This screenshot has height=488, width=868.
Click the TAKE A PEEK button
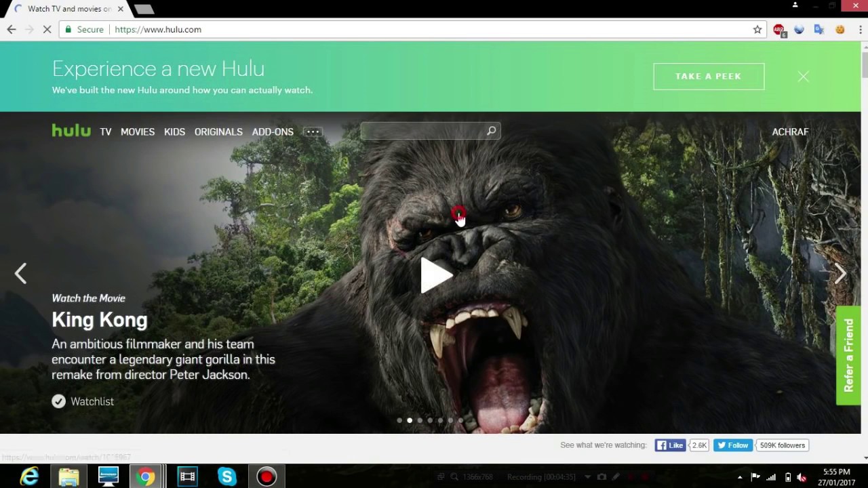709,77
